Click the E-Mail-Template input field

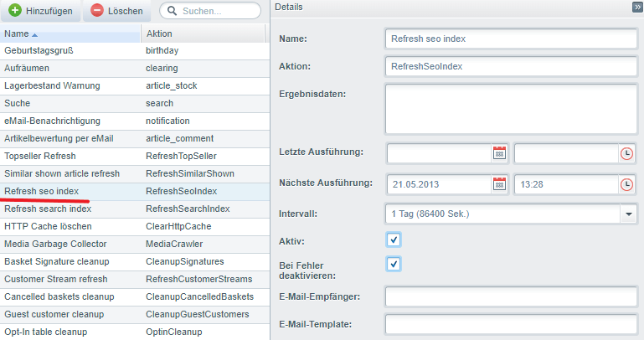pyautogui.click(x=512, y=325)
